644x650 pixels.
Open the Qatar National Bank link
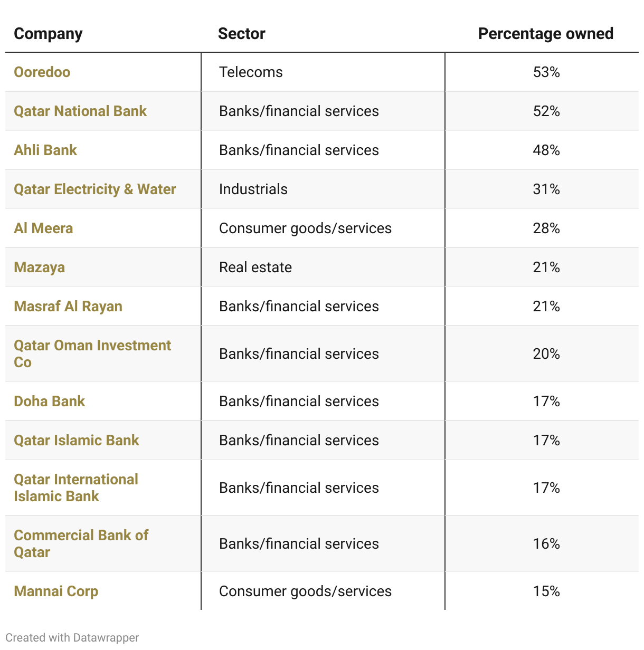pyautogui.click(x=80, y=111)
